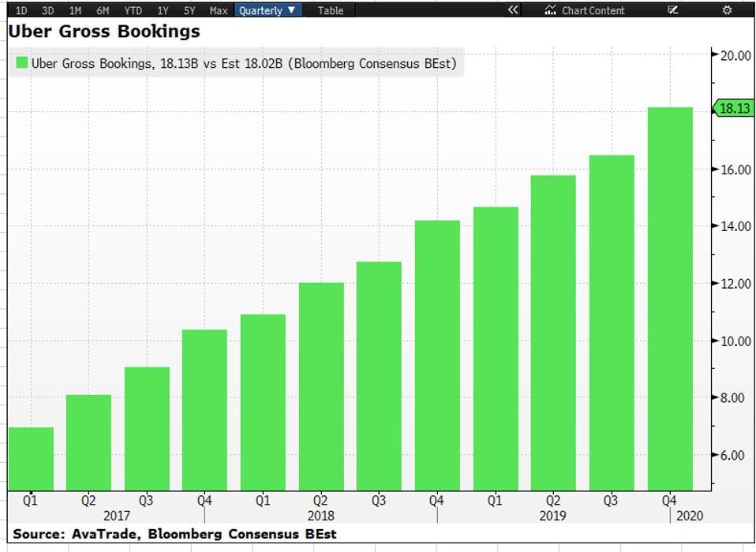Open the Chart Content panel label
Viewport: 756px width, 552px height.
[593, 10]
